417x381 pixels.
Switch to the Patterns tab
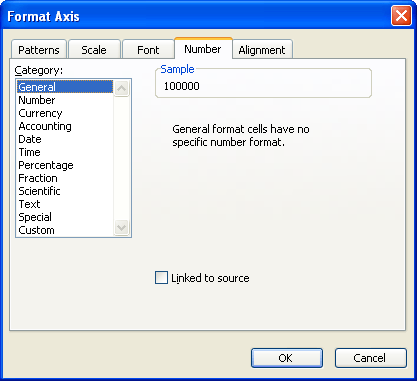[x=39, y=50]
